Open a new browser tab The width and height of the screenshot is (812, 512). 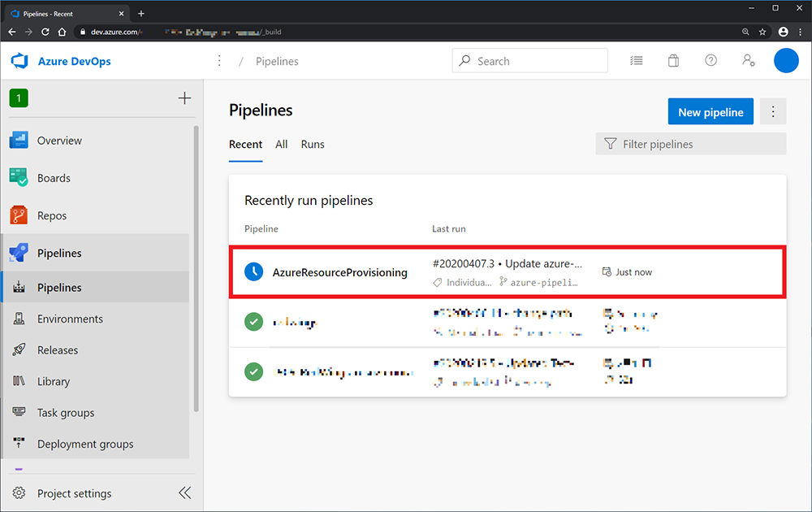[x=140, y=14]
